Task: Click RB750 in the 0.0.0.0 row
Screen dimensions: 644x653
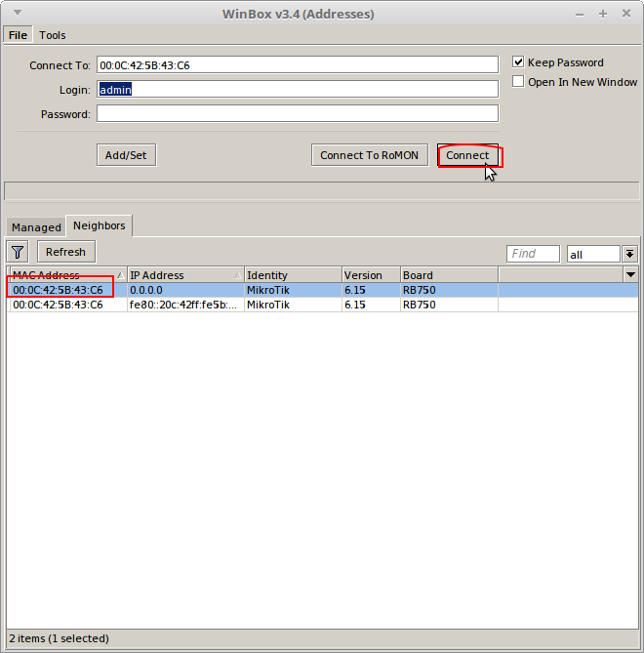Action: pyautogui.click(x=419, y=290)
